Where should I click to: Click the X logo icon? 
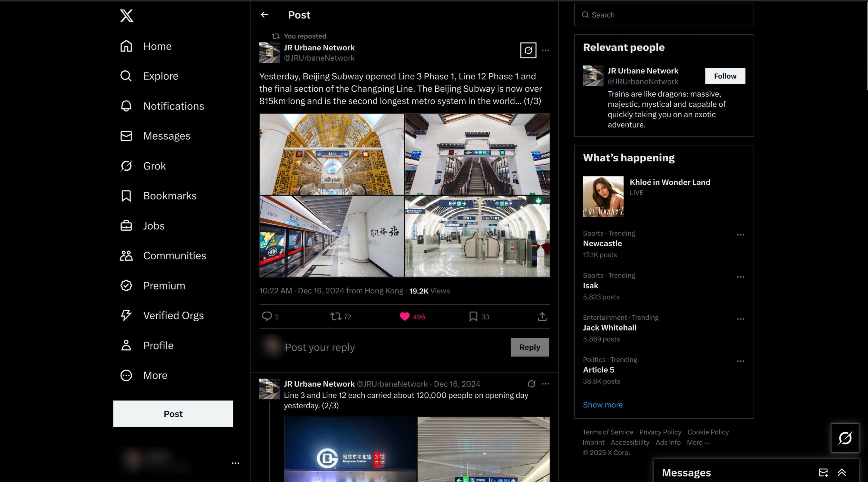tap(126, 15)
